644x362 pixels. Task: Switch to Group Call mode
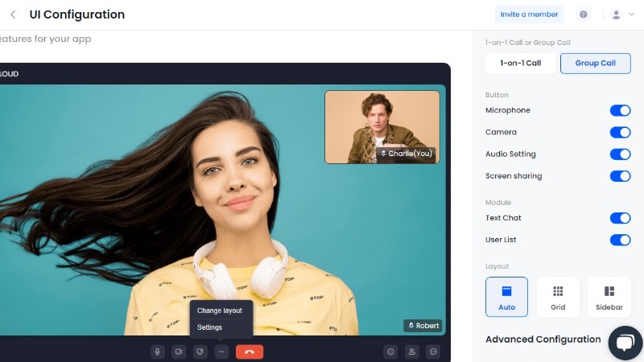[595, 64]
